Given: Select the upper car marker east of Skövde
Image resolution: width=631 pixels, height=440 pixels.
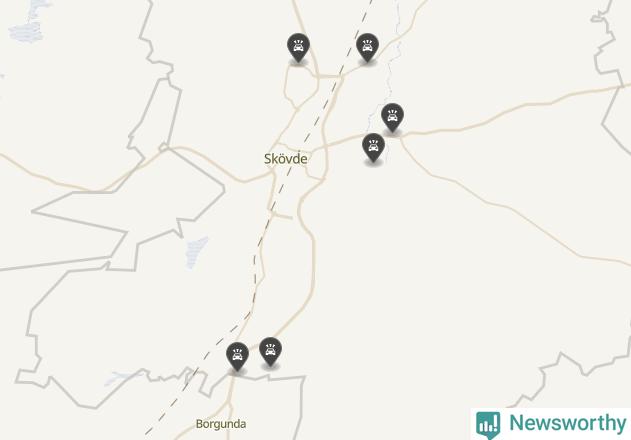Looking at the screenshot, I should pos(392,118).
